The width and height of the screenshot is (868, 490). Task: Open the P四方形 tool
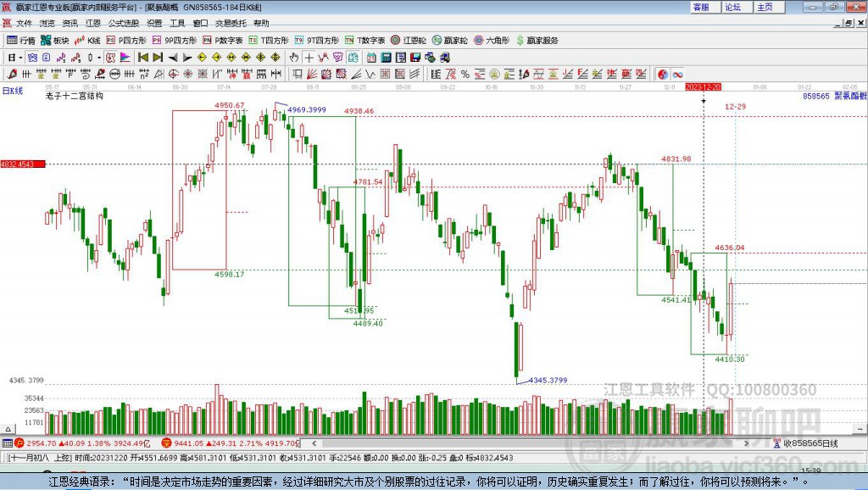[x=126, y=41]
